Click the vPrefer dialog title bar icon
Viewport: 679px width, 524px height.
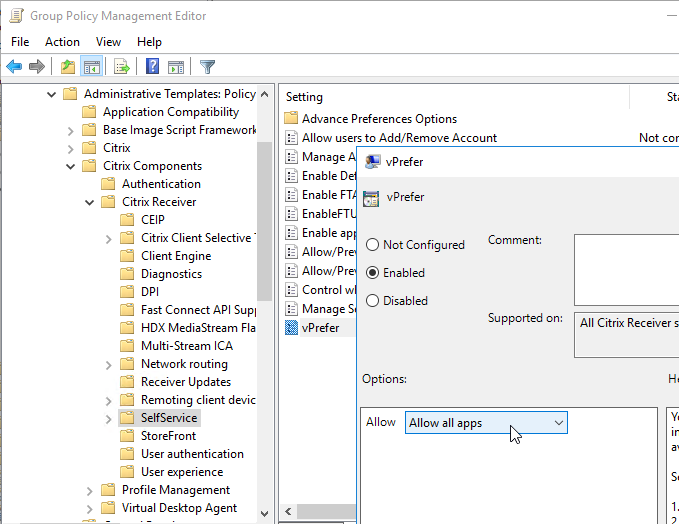[x=372, y=162]
